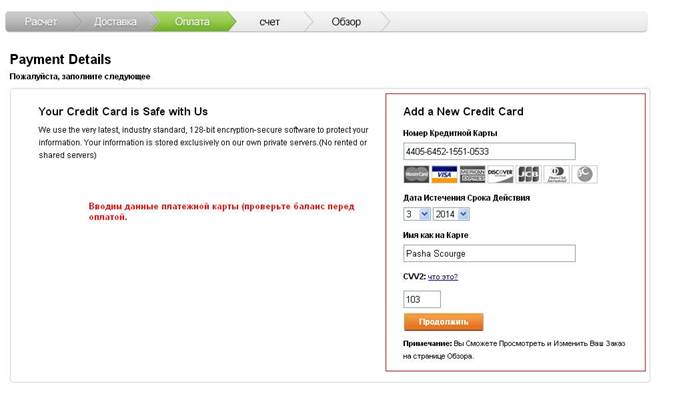Jump to the Обзор step tab
The height and width of the screenshot is (412, 699).
[346, 22]
